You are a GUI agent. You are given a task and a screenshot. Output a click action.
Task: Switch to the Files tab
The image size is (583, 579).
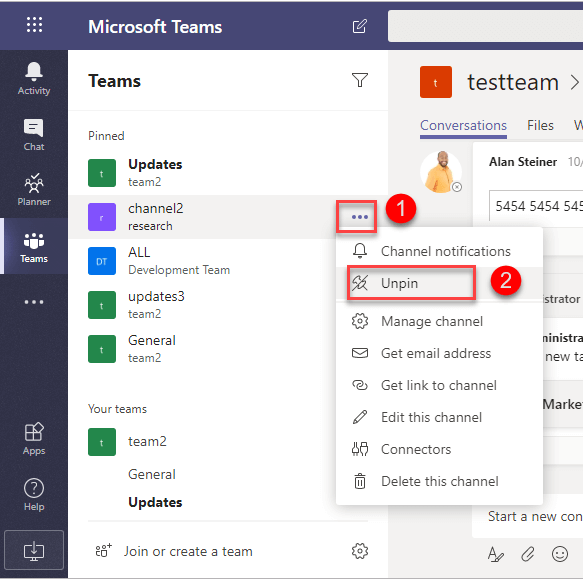pyautogui.click(x=540, y=125)
